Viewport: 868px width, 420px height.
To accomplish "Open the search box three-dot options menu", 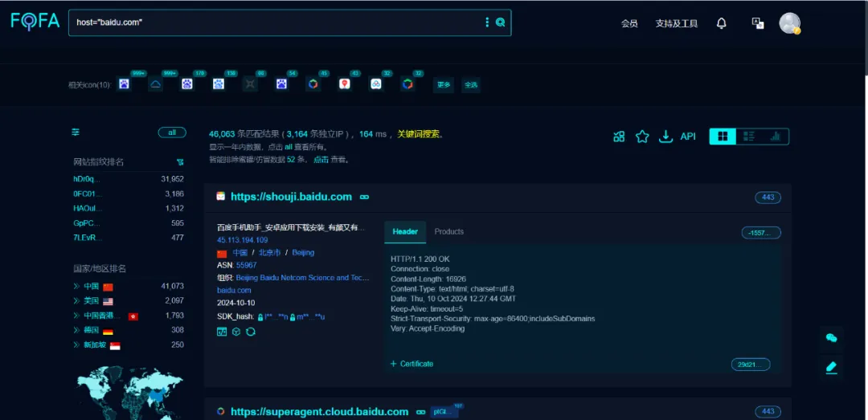I will pos(486,22).
